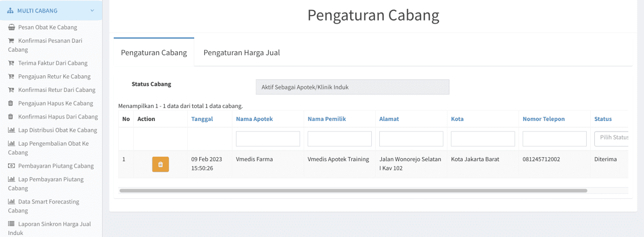Viewport: 644px width, 237px height.
Task: Delete the Vmedis Farma branch row
Action: click(x=160, y=164)
